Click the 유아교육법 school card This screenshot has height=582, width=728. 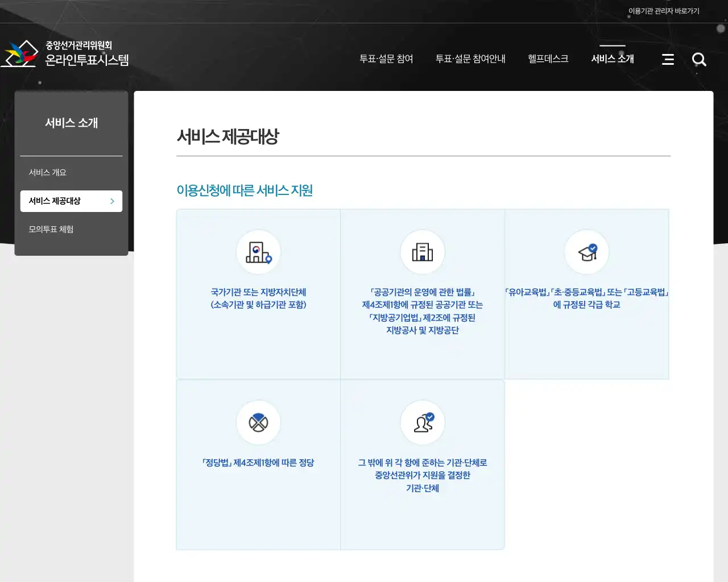tap(586, 293)
